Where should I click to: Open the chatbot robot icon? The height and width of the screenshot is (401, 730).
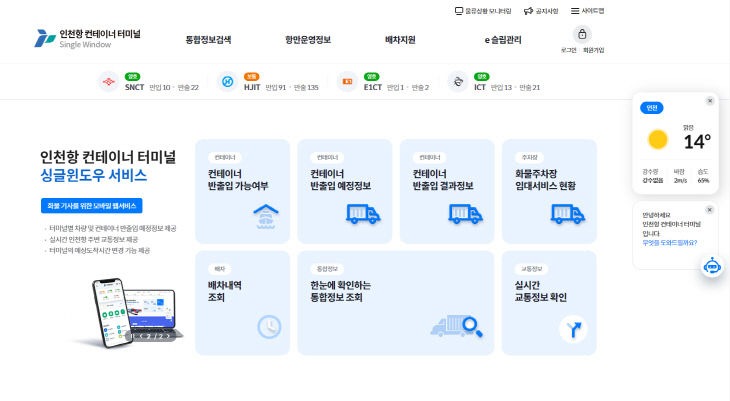(x=712, y=267)
